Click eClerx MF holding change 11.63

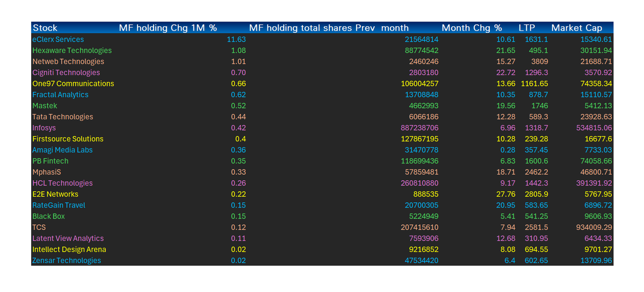[x=236, y=39]
